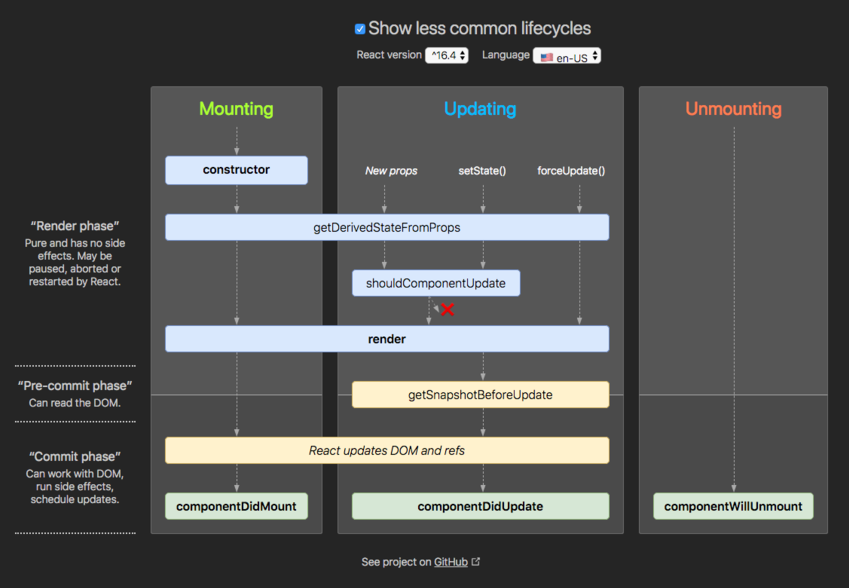Click the New props label
Screen dimensions: 849x588
(x=391, y=171)
